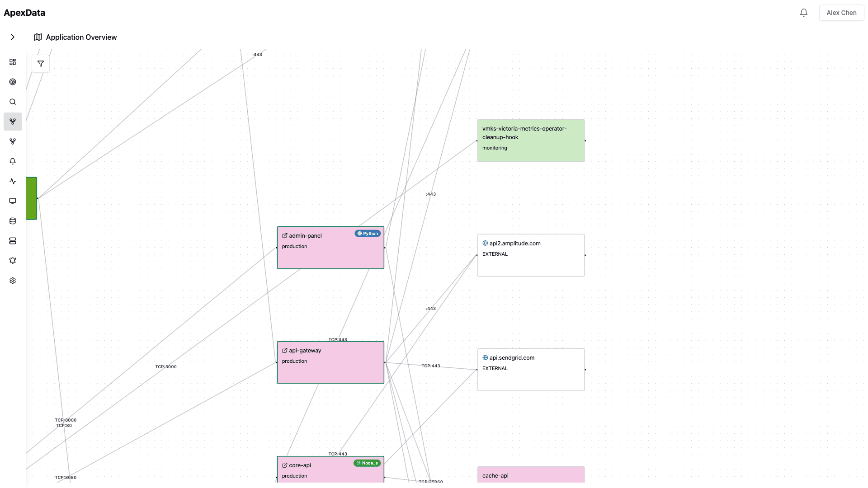Select the active service map icon
The height and width of the screenshot is (488, 868).
point(13,122)
